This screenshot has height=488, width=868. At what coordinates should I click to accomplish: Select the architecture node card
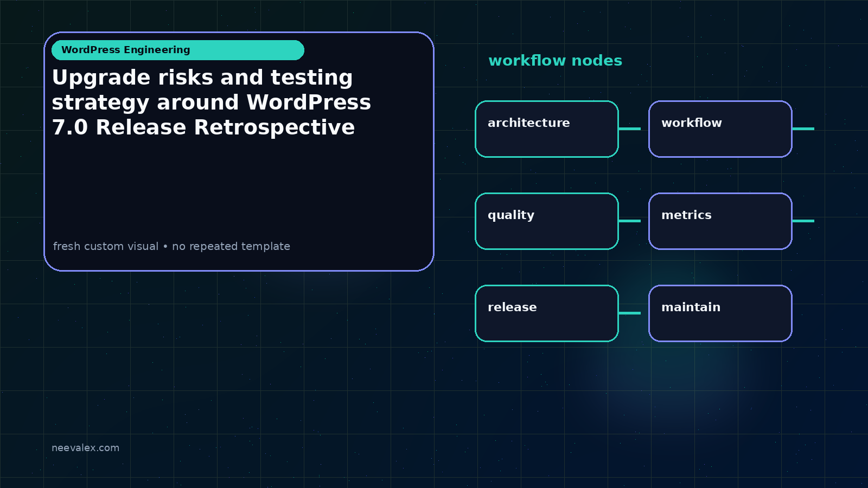click(x=547, y=129)
